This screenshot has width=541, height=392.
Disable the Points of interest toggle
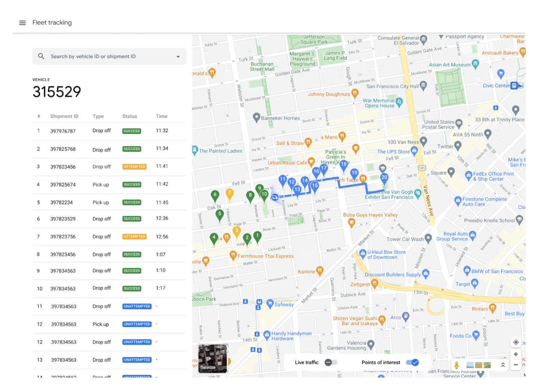click(x=412, y=363)
